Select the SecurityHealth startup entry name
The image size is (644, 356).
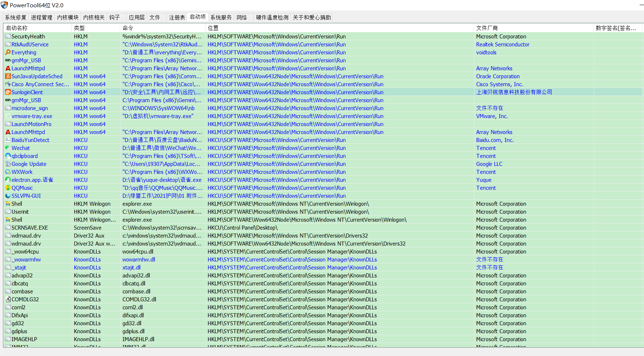(28, 36)
